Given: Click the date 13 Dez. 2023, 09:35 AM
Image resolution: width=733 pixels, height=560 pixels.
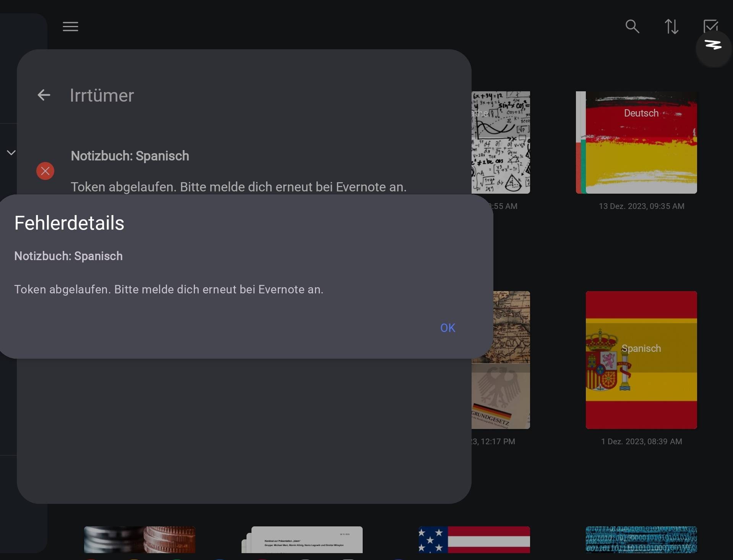Looking at the screenshot, I should (x=641, y=206).
